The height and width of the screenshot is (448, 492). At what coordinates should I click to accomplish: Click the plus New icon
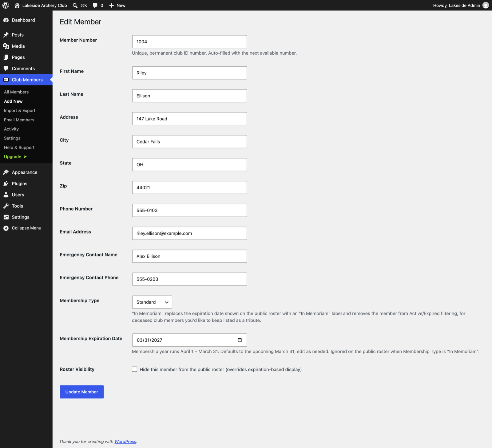111,6
